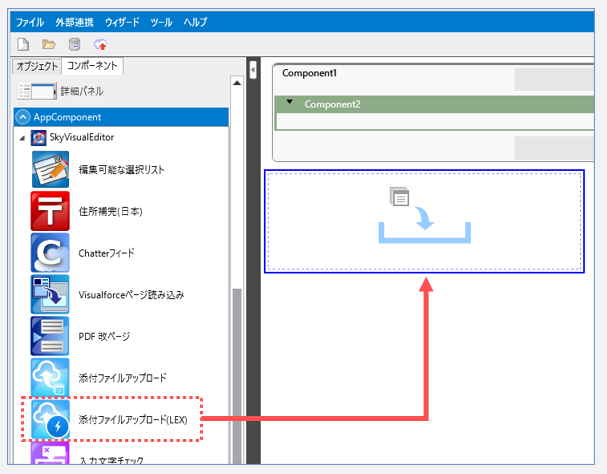Select the PDF 改ページ component icon
The height and width of the screenshot is (474, 607).
tap(50, 336)
